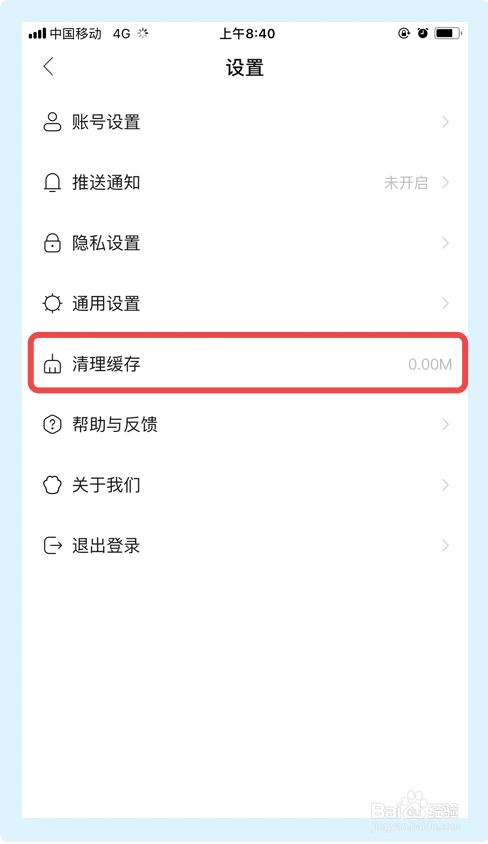Click the padlock icon for 隐私设置

click(52, 243)
